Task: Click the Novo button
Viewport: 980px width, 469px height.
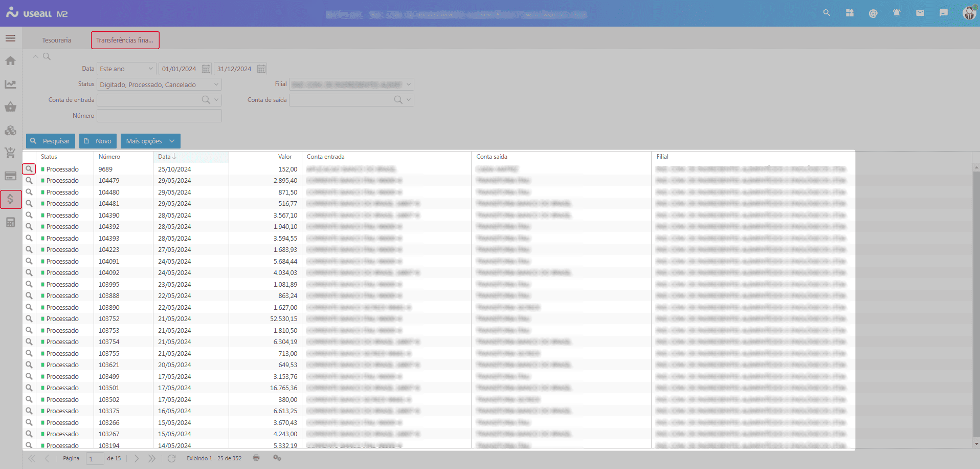Action: [x=98, y=141]
